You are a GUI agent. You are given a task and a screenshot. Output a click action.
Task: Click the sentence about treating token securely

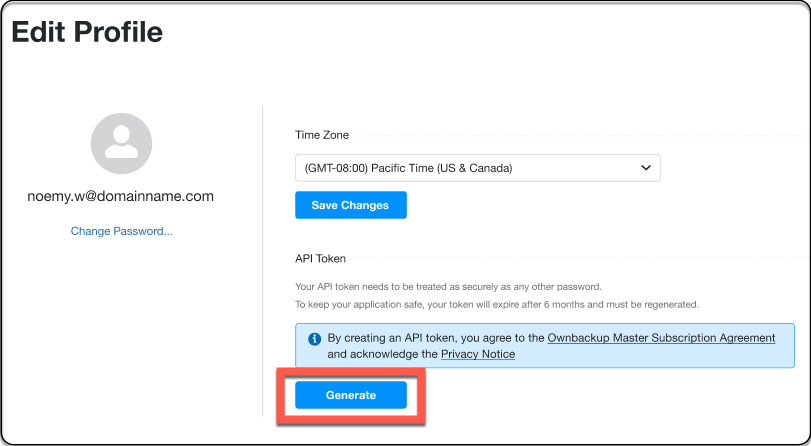[x=448, y=287]
